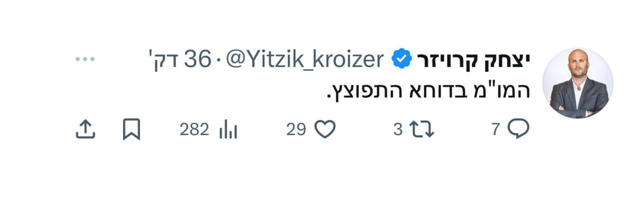
Task: Open the @Yitzik_kroizer handle link
Action: pyautogui.click(x=305, y=59)
